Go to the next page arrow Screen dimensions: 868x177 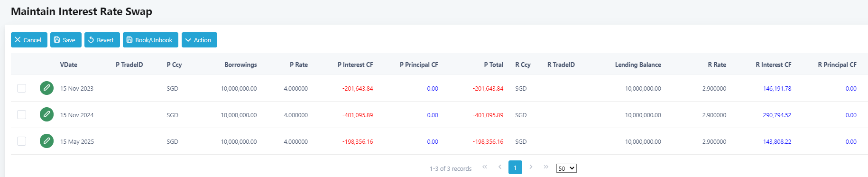[531, 167]
